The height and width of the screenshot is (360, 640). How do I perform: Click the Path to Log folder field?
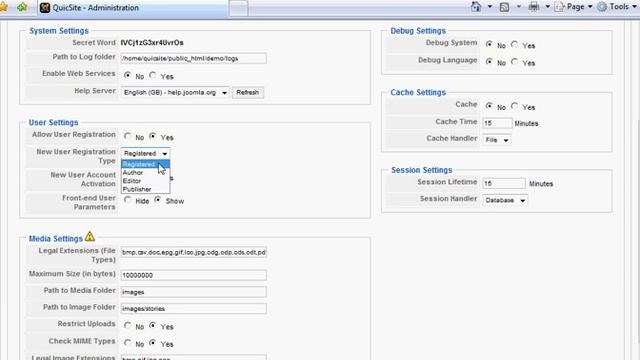click(193, 58)
